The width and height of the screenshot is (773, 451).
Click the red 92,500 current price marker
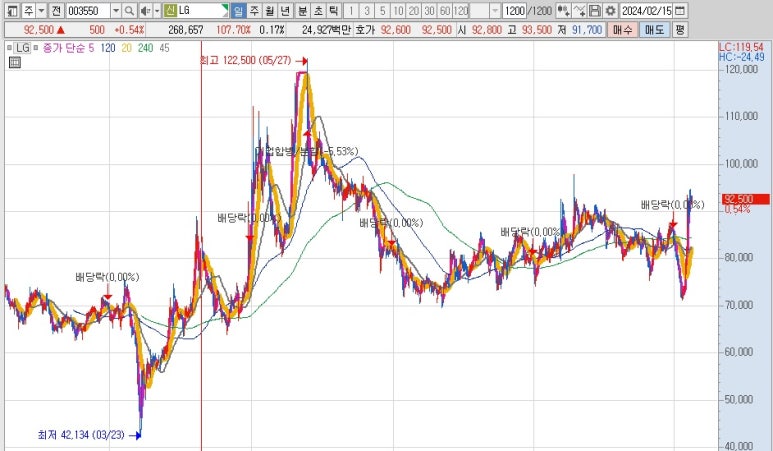coord(743,199)
